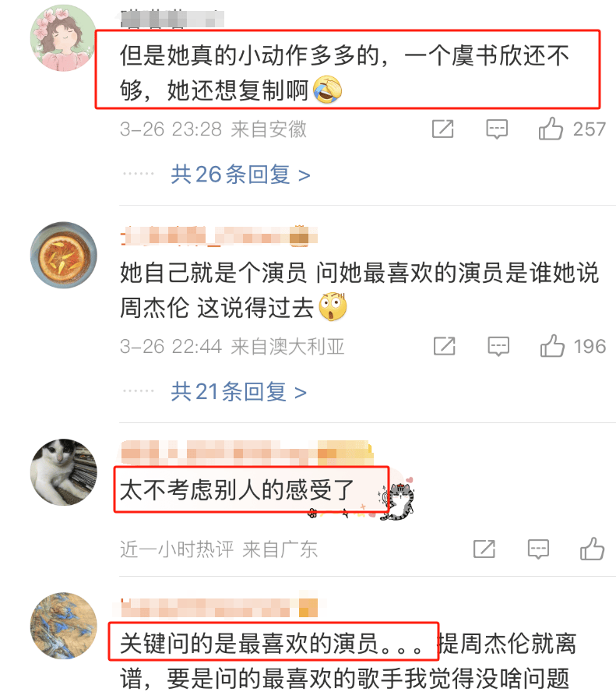Open the girl with flowers avatar profile

(x=64, y=38)
